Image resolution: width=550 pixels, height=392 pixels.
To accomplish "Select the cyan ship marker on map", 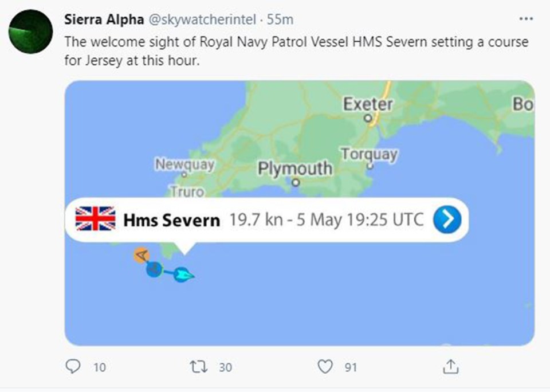I will pos(183,275).
